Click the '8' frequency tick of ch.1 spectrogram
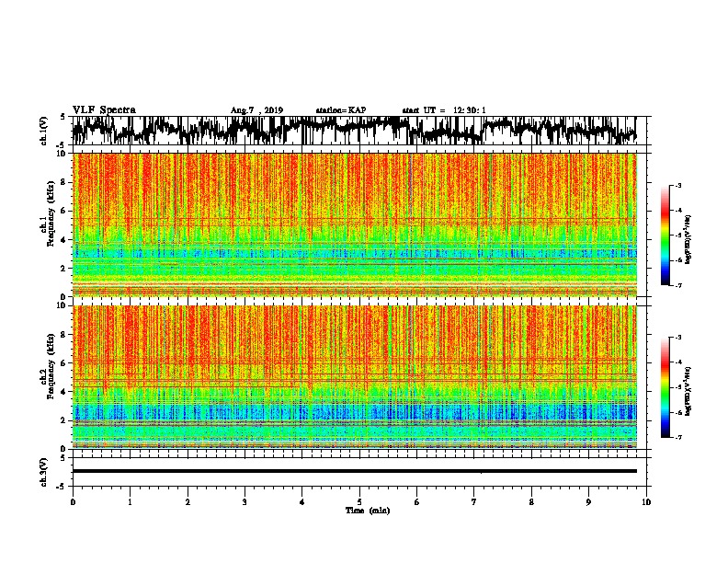Viewport: 728px width, 563px height. tap(63, 182)
